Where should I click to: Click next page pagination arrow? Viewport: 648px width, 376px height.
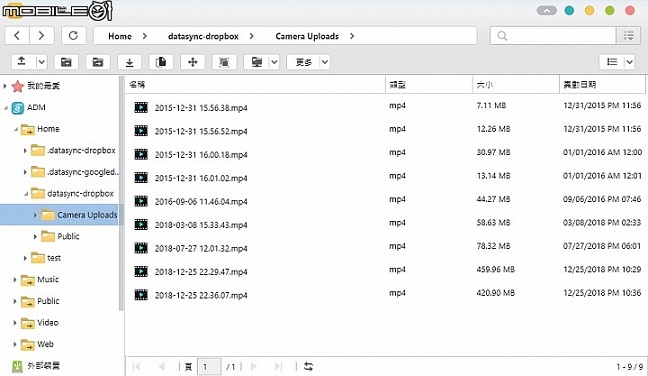coord(254,366)
